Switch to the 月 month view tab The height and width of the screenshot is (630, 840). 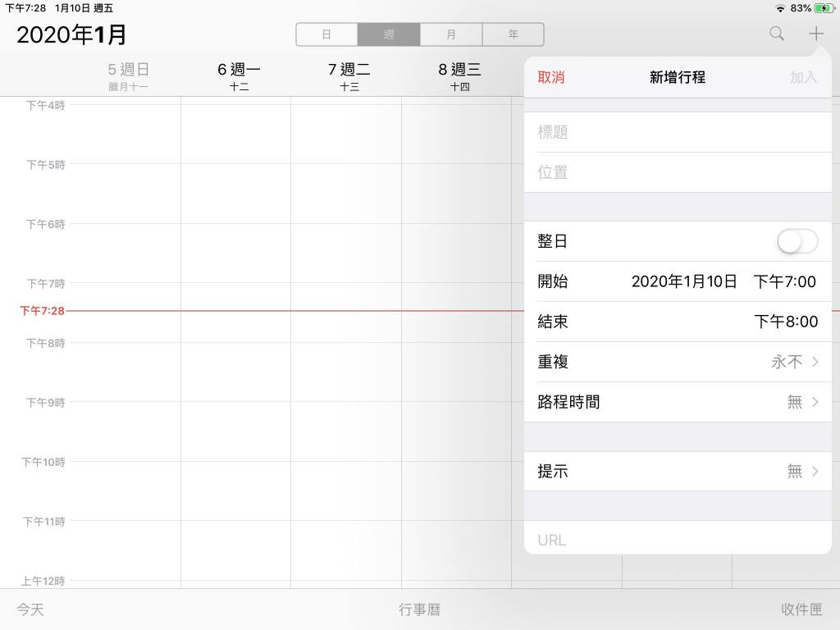(451, 34)
